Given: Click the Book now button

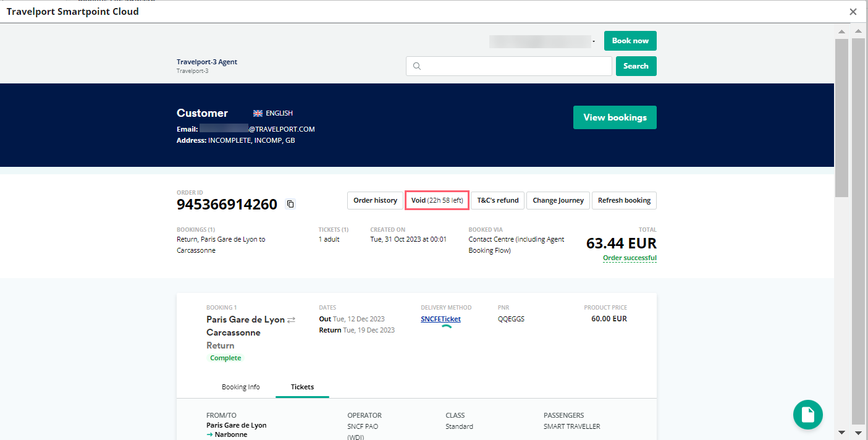Looking at the screenshot, I should (x=630, y=41).
